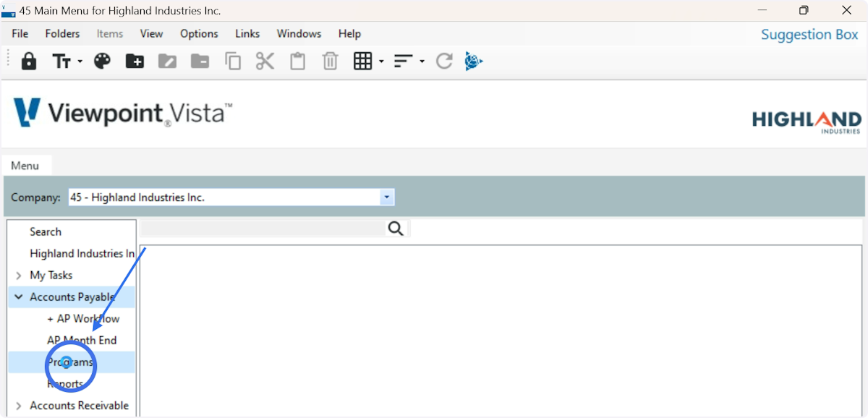
Task: Select Programs under Accounts Payable
Action: (x=70, y=362)
